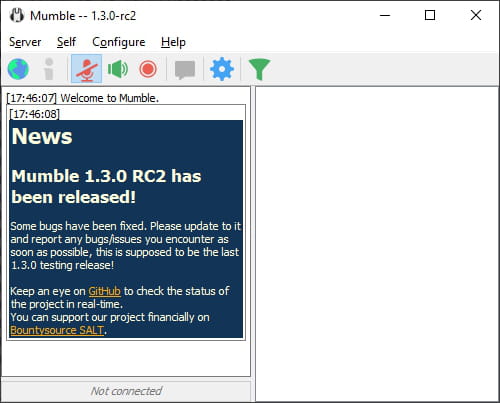Toggle the green speaker deafen icon

(118, 69)
